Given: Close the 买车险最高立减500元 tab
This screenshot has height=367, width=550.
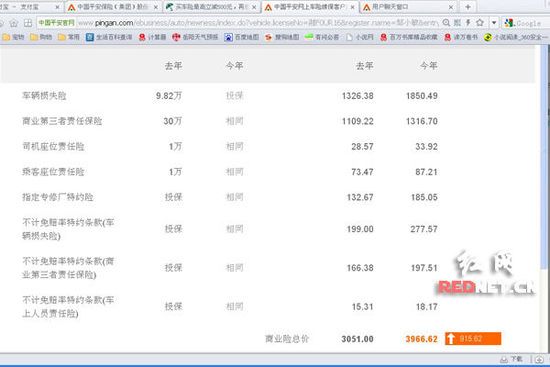Looking at the screenshot, I should click(x=254, y=7).
